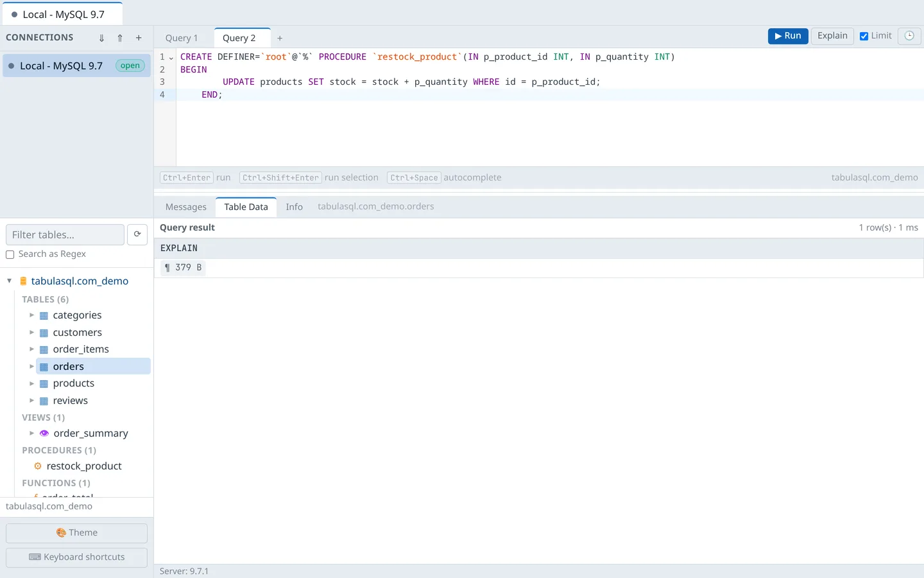Select the products table name

[74, 383]
